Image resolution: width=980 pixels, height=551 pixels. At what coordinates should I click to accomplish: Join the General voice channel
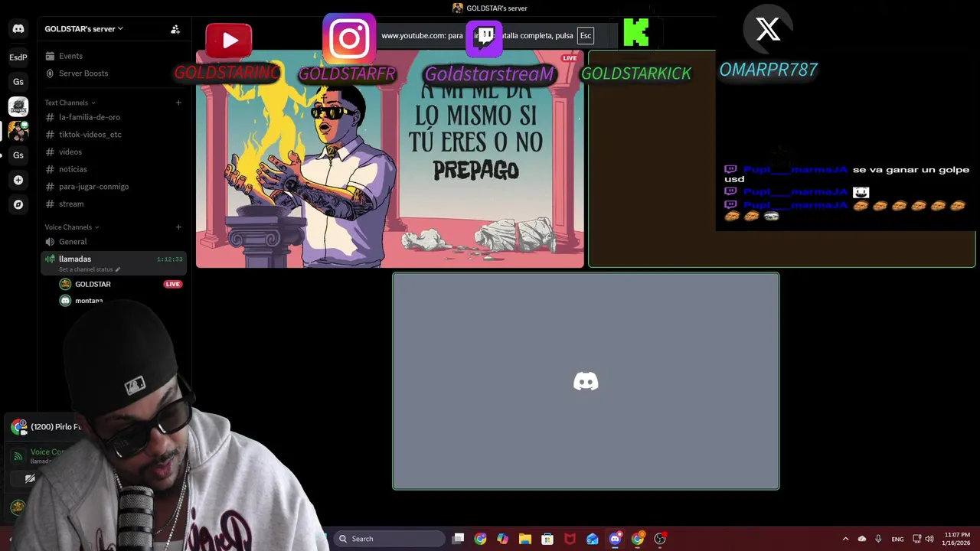click(73, 242)
